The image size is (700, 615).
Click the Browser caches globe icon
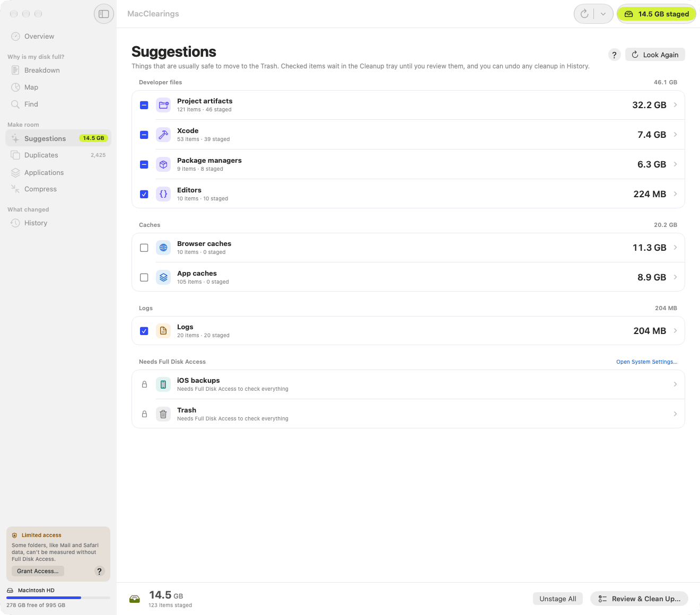pos(163,248)
